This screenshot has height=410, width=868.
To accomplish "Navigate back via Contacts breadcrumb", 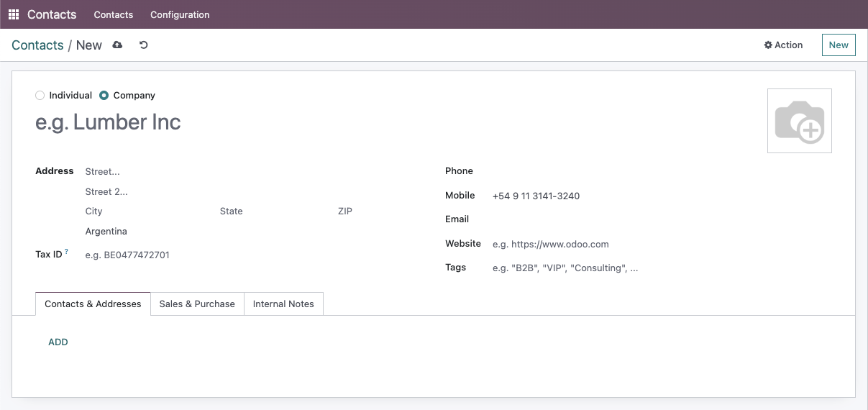I will pyautogui.click(x=37, y=45).
